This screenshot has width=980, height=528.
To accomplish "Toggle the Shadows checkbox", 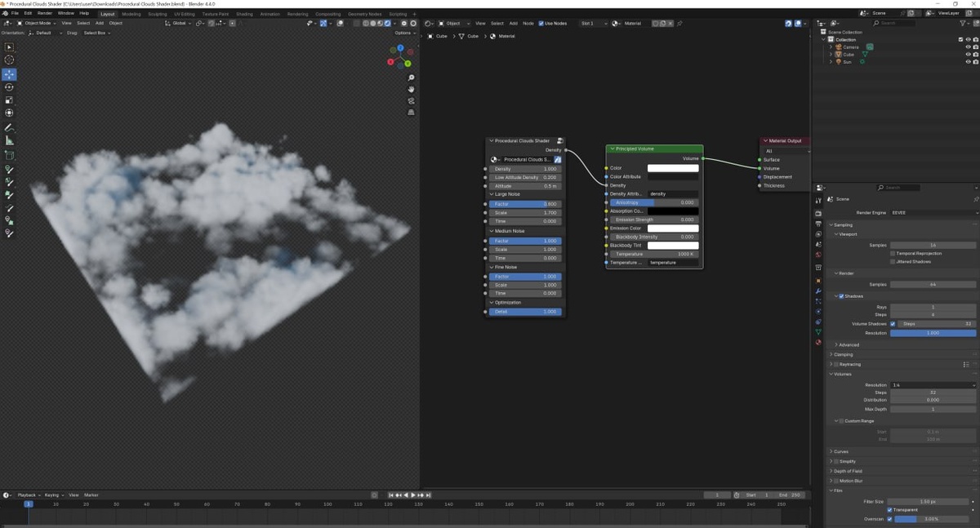I will (x=841, y=296).
